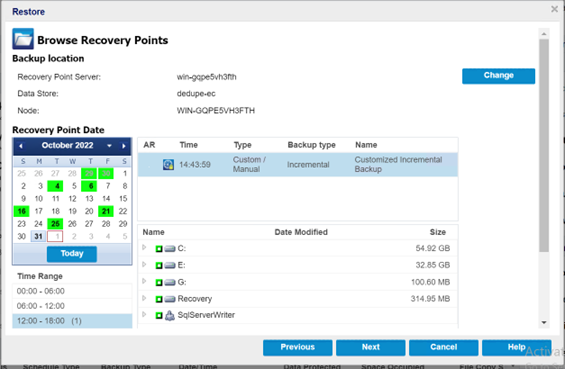The image size is (565, 369).
Task: Go to the next month in the calendar
Action: (x=124, y=146)
